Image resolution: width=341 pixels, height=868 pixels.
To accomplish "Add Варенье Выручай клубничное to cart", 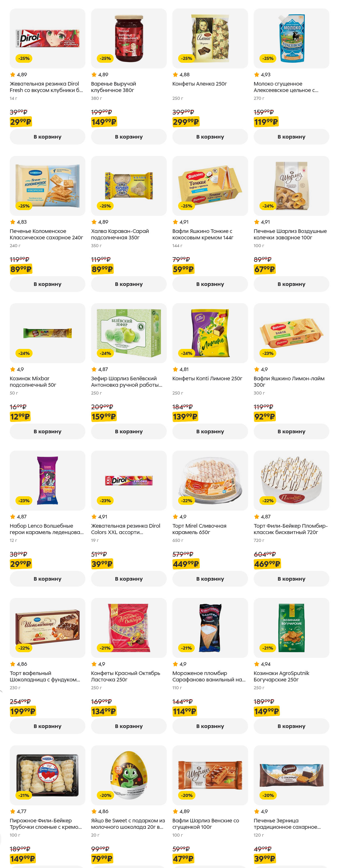I will pyautogui.click(x=128, y=137).
